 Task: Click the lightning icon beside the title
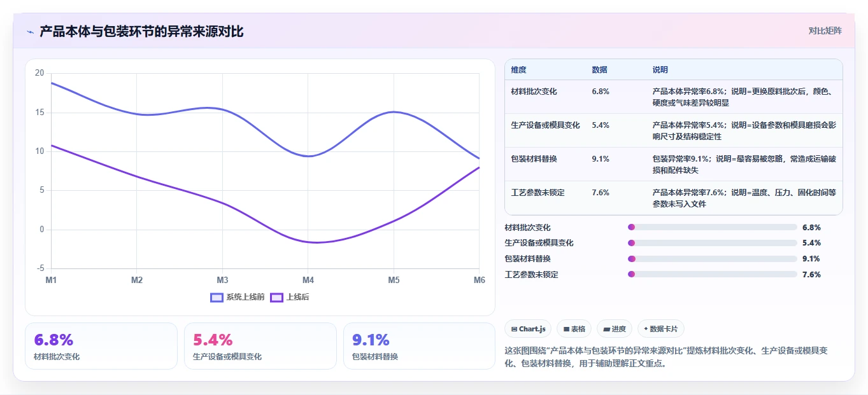tap(31, 32)
